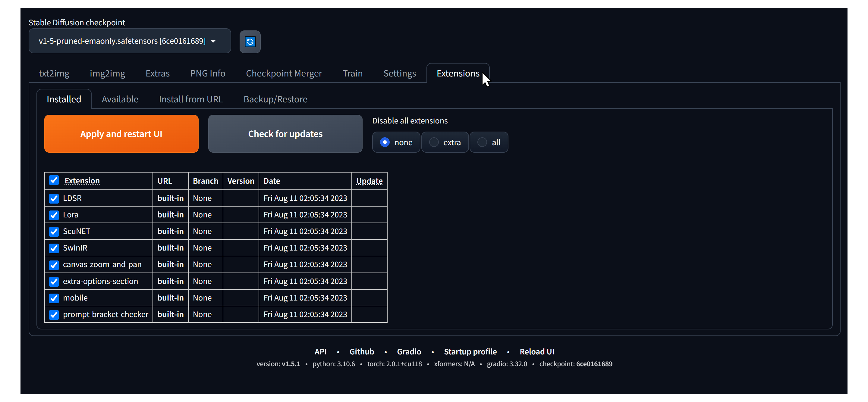Image resolution: width=868 pixels, height=402 pixels.
Task: Click the version v1.5.1 footer text
Action: click(291, 364)
